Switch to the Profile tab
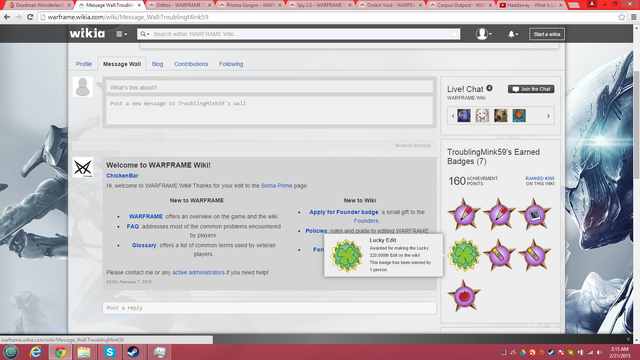Image resolution: width=640 pixels, height=360 pixels. click(84, 64)
